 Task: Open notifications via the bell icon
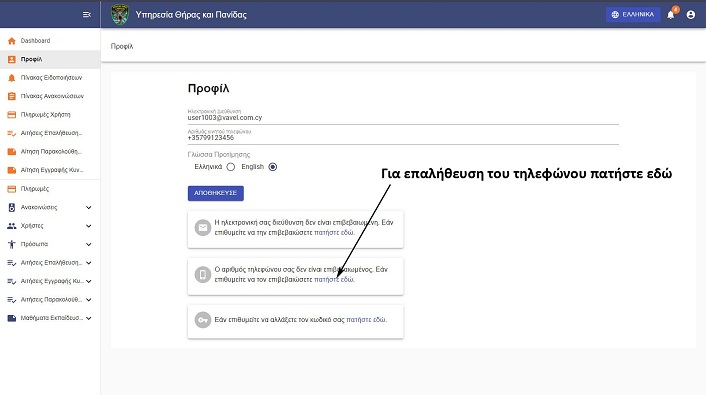pyautogui.click(x=670, y=15)
